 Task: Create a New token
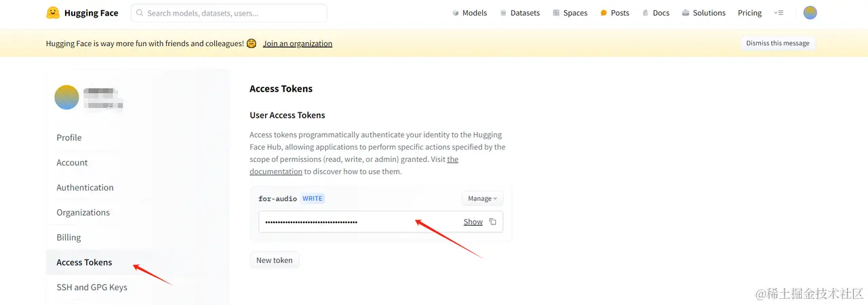tap(275, 260)
